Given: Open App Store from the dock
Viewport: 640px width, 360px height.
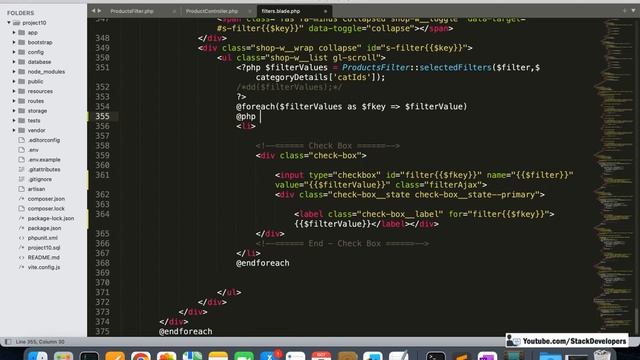Looking at the screenshot, I should point(269,356).
